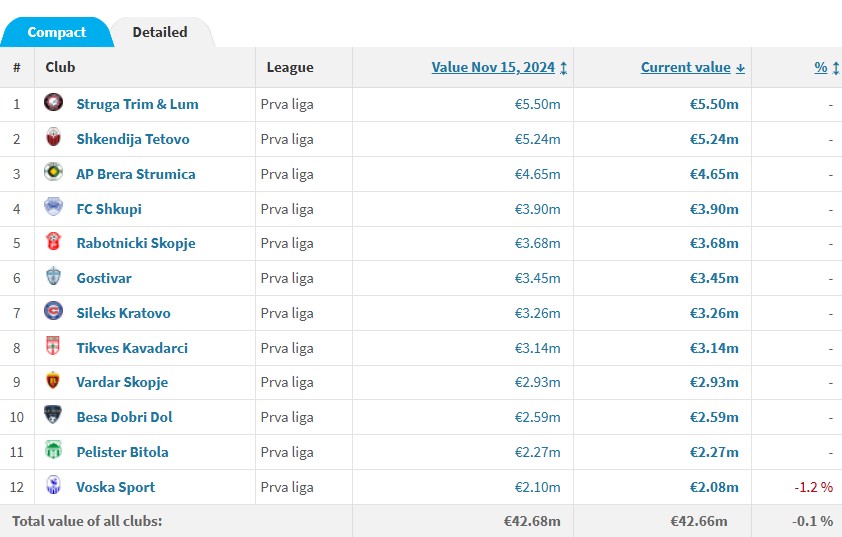
Task: Click the Rabotnicki Skopje crest icon
Action: point(53,242)
